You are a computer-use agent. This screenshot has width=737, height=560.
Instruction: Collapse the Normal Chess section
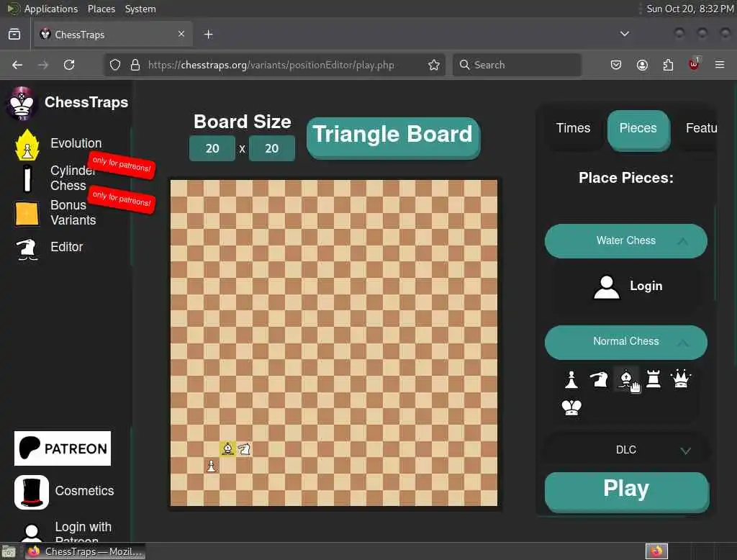coord(625,342)
